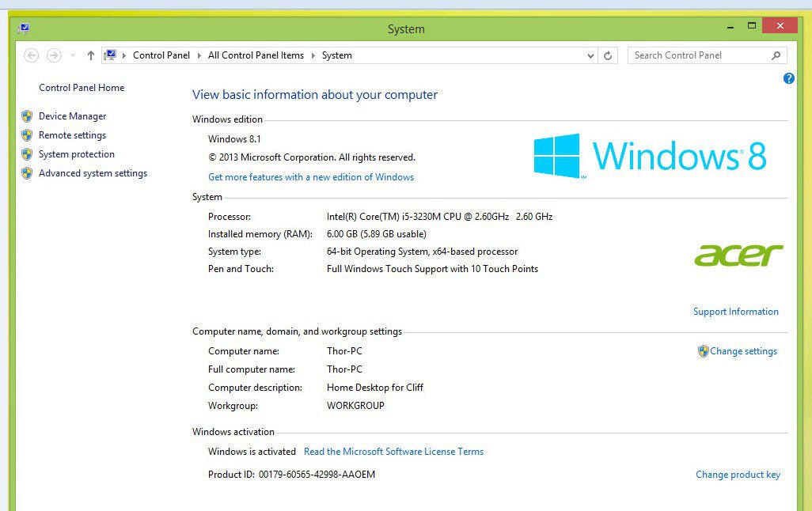
Task: Click Get more features with new edition link
Action: pos(311,177)
